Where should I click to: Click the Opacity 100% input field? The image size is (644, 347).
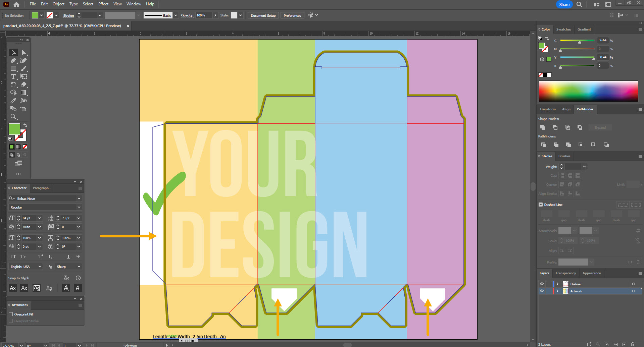point(204,15)
